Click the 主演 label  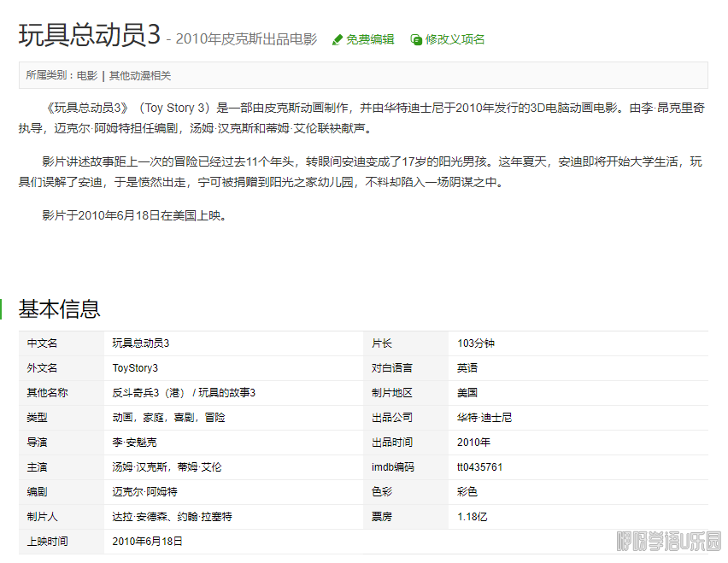(37, 467)
